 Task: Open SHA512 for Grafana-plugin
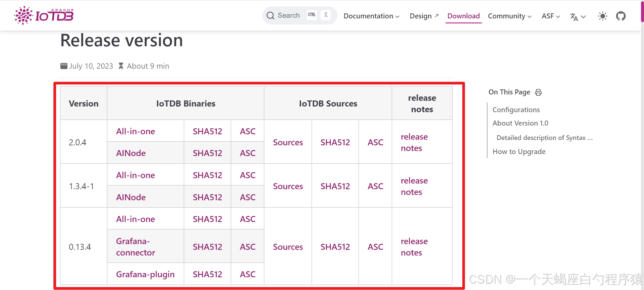pyautogui.click(x=207, y=274)
